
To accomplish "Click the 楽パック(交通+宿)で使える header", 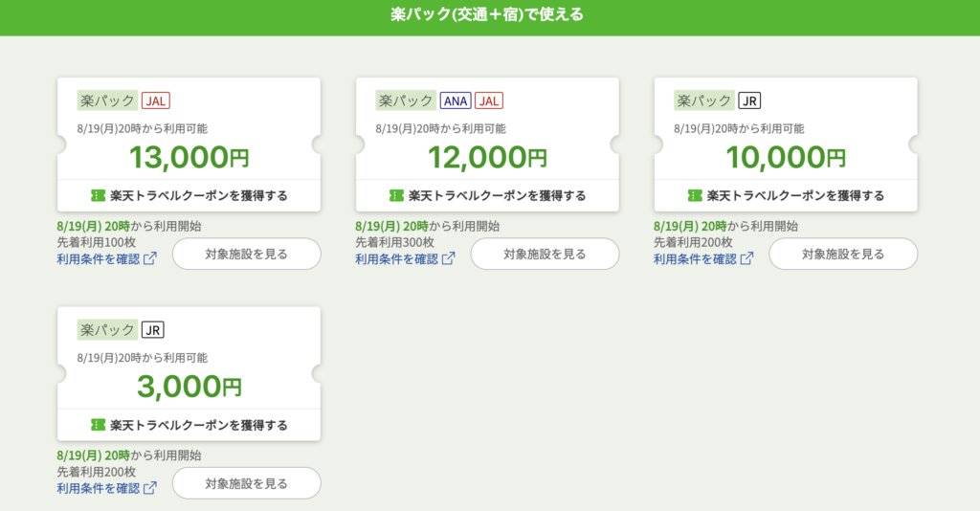I will click(487, 14).
